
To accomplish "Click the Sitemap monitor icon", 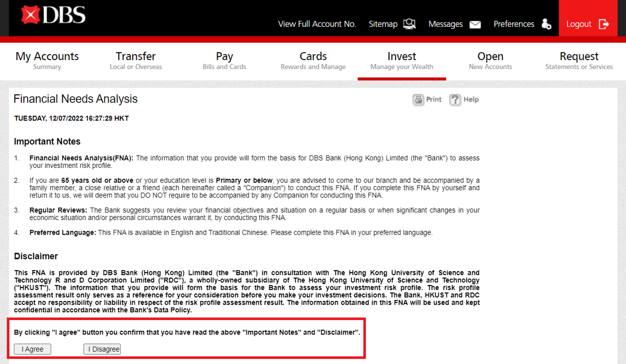I will [409, 24].
